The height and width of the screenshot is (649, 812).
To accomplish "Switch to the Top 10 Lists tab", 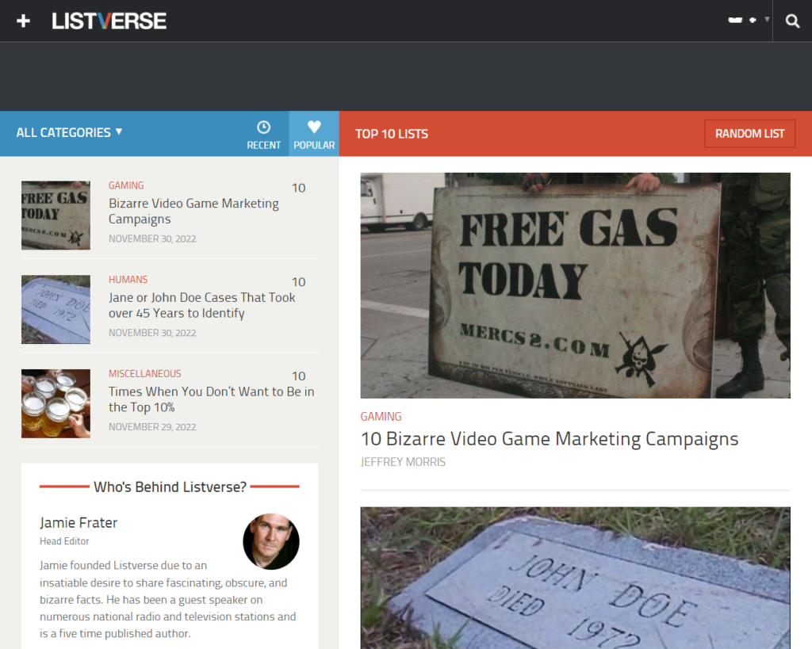I will (392, 134).
